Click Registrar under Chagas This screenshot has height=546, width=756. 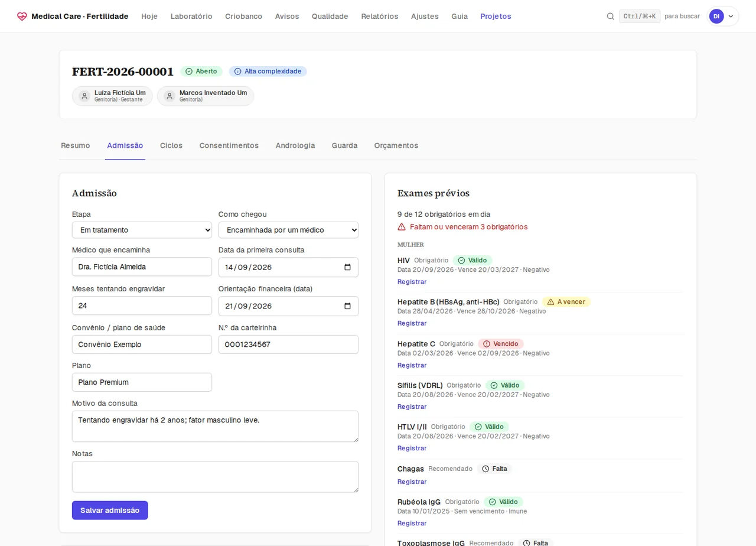click(x=412, y=482)
